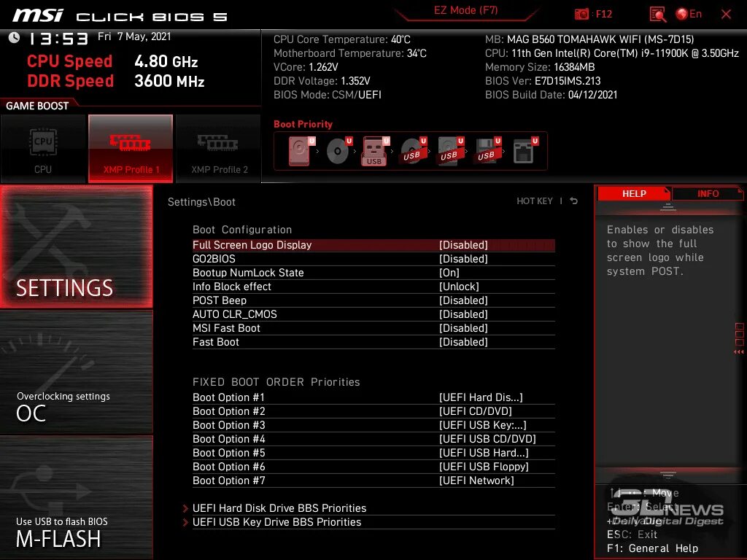Screen dimensions: 747x560
Task: Switch to EZ Mode (F7)
Action: tap(465, 10)
